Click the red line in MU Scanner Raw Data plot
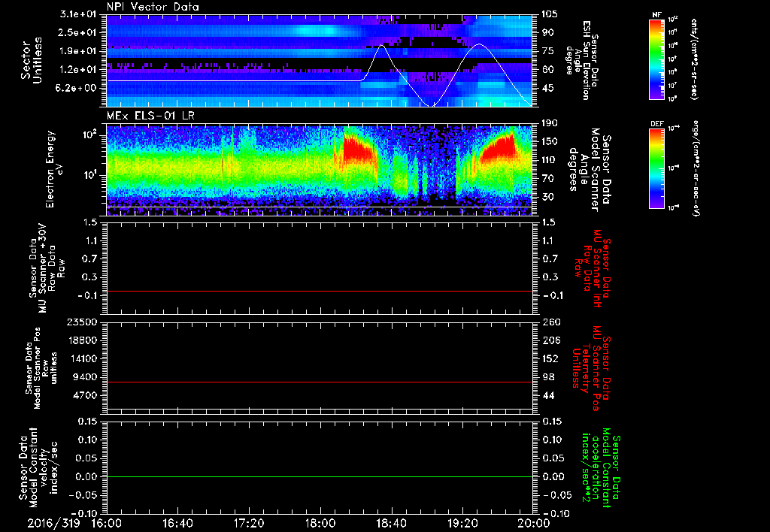Viewport: 770px width, 532px height. tap(319, 291)
